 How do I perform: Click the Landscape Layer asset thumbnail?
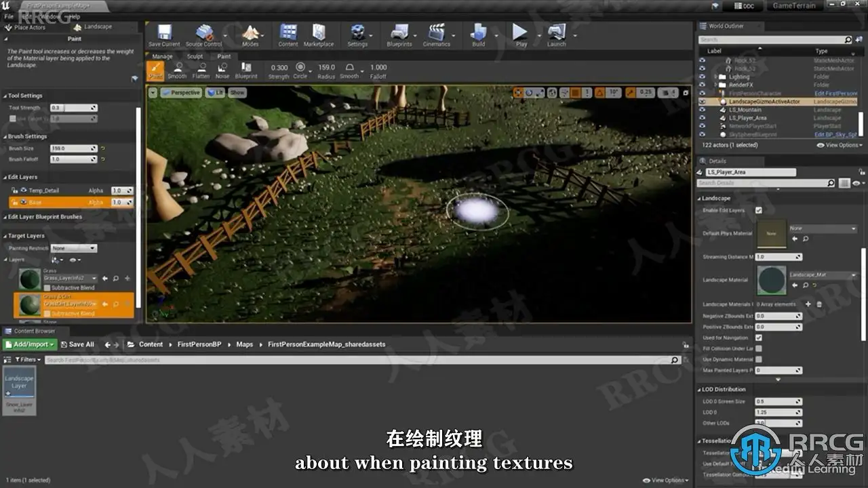[x=19, y=384]
